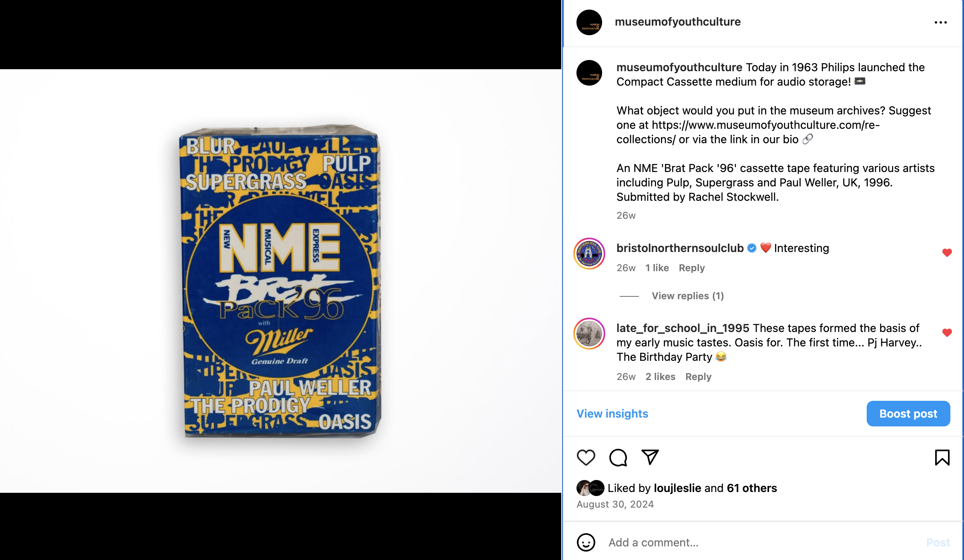Expand View replies (1) thread
The width and height of the screenshot is (964, 560).
(x=687, y=296)
